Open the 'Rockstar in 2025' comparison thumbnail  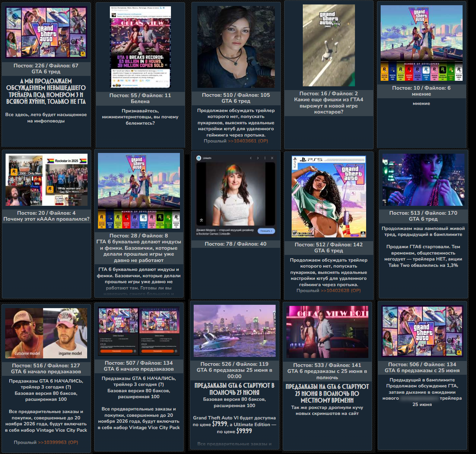pos(47,180)
